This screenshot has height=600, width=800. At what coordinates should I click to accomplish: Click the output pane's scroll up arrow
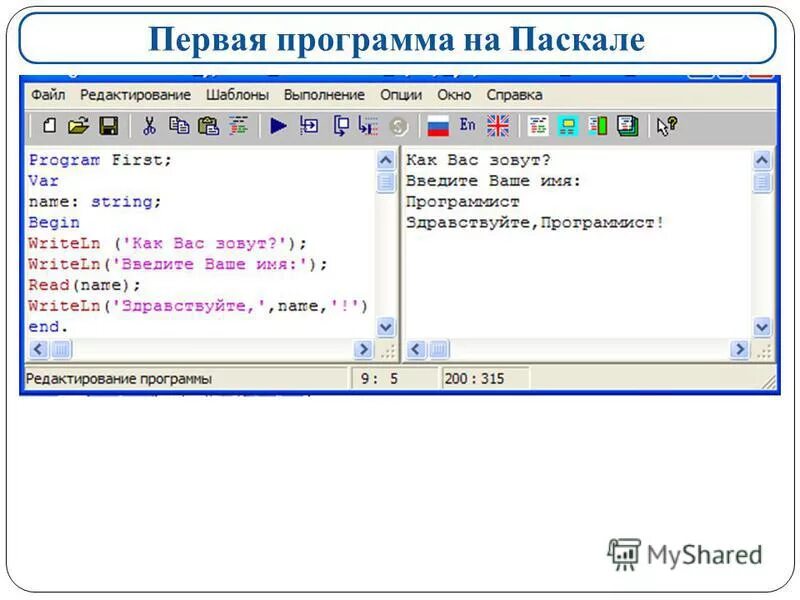pyautogui.click(x=762, y=161)
